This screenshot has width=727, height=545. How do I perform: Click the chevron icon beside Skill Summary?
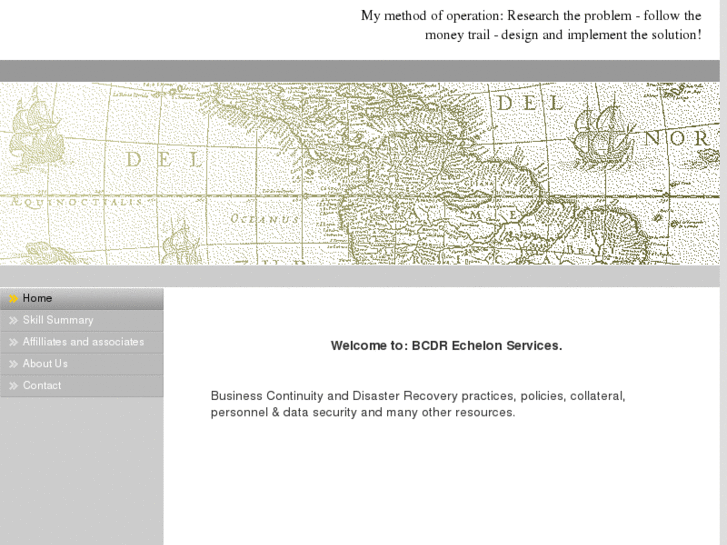13,321
